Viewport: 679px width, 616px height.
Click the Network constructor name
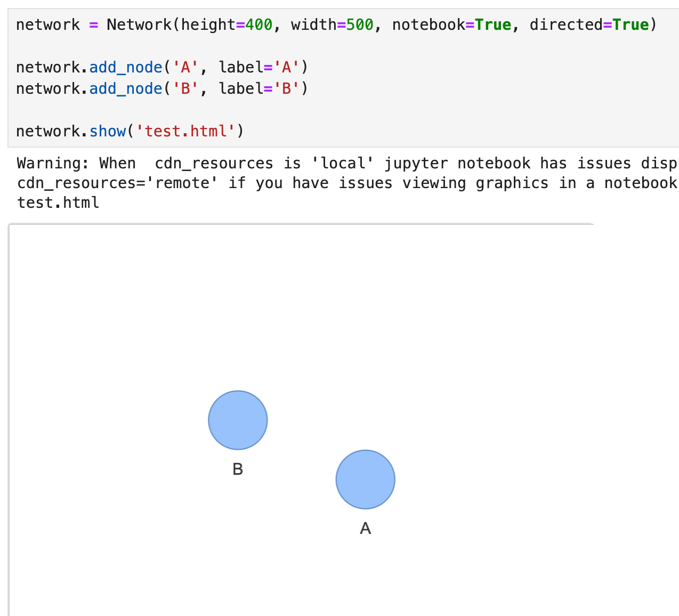[x=139, y=25]
